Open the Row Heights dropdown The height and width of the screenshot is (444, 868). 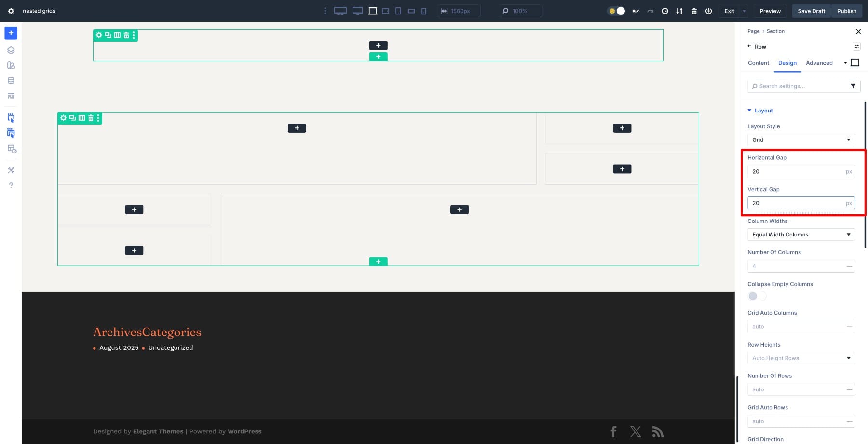click(800, 358)
